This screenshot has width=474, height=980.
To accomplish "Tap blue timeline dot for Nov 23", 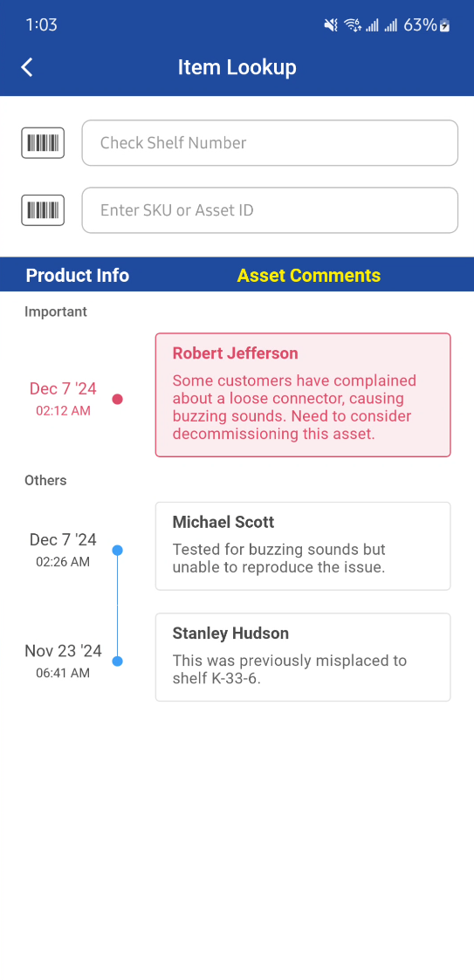I will (x=117, y=661).
